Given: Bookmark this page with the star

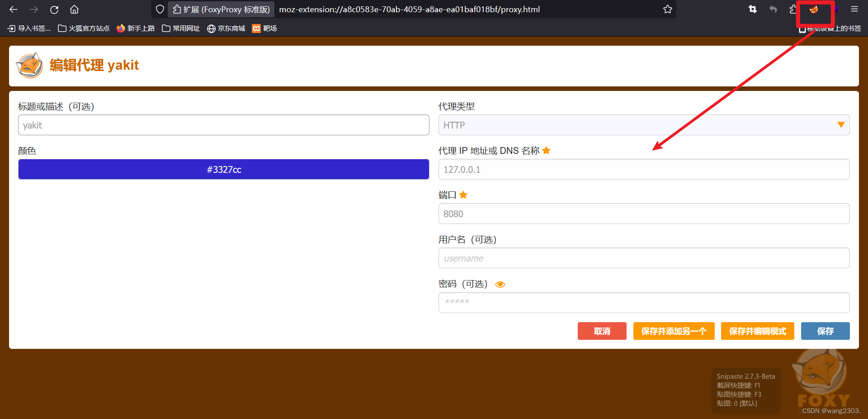Looking at the screenshot, I should [x=667, y=9].
